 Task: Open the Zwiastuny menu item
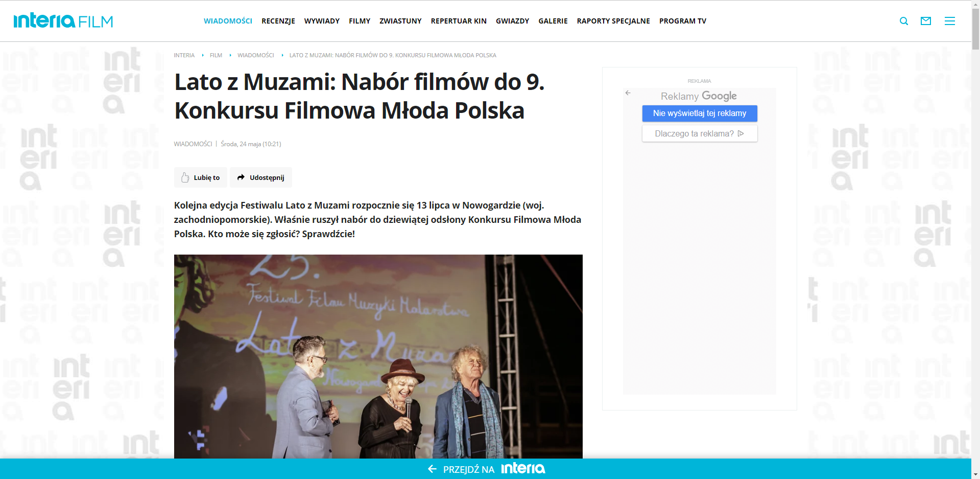click(400, 21)
